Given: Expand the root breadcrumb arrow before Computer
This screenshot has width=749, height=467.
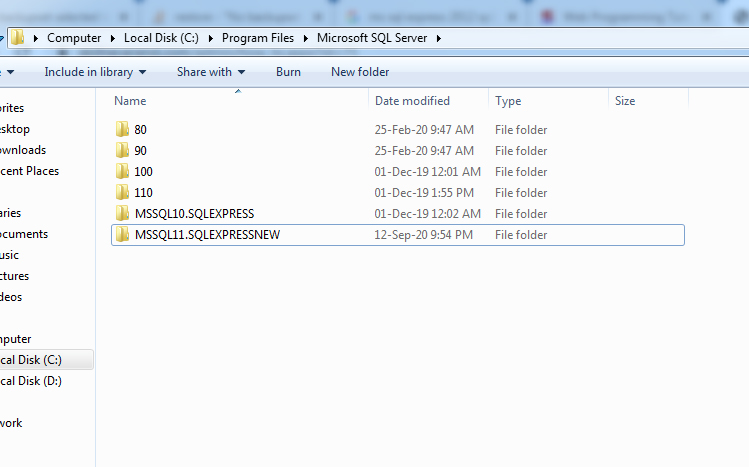Looking at the screenshot, I should tap(35, 38).
